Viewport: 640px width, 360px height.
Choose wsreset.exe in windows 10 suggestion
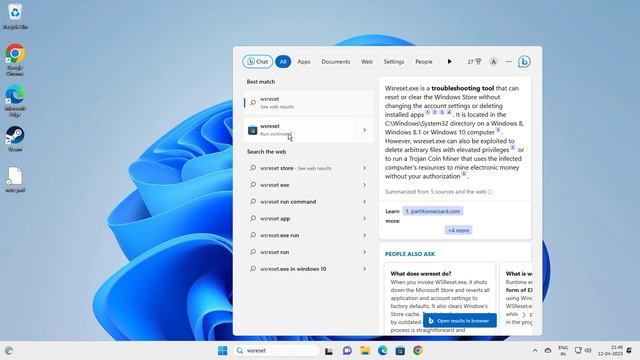302,269
